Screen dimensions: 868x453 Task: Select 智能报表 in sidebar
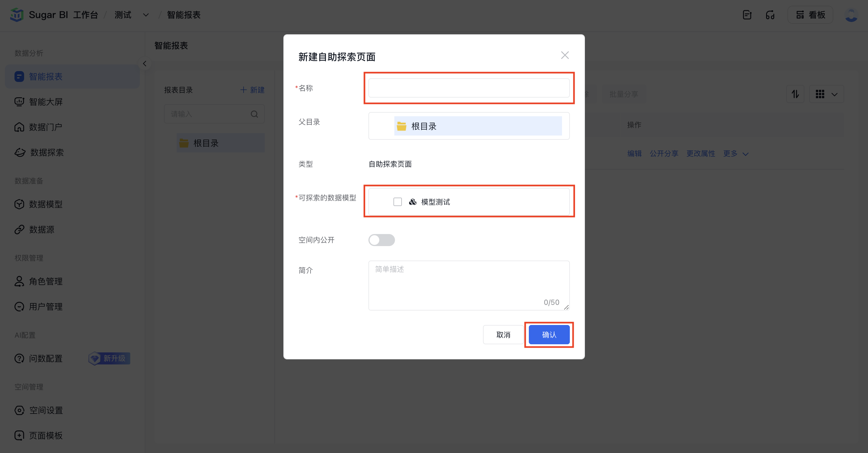pos(72,77)
